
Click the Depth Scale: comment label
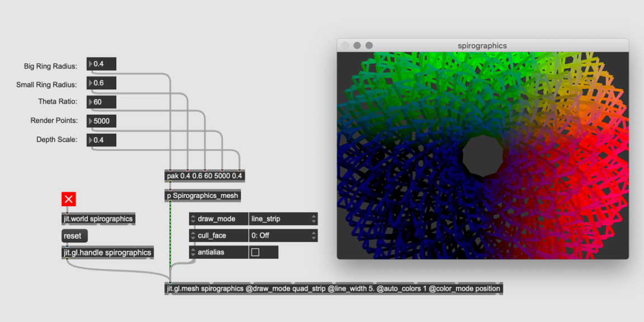[x=56, y=139]
